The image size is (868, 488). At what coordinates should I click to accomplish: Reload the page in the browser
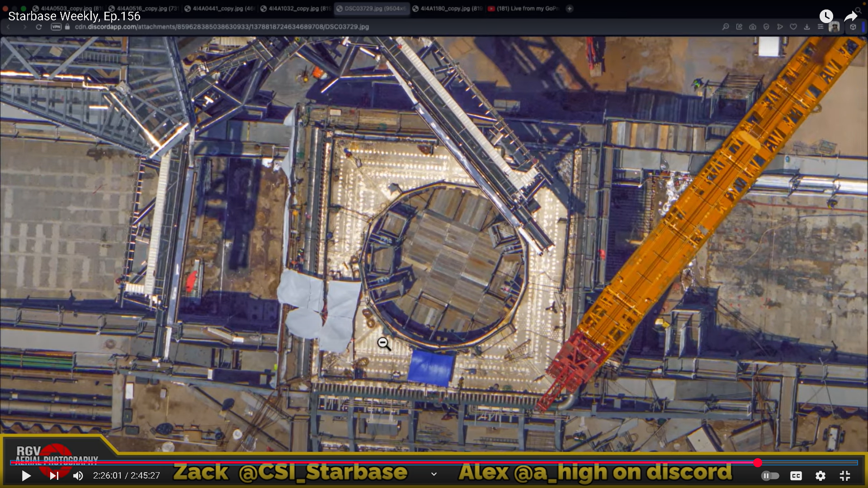point(39,27)
